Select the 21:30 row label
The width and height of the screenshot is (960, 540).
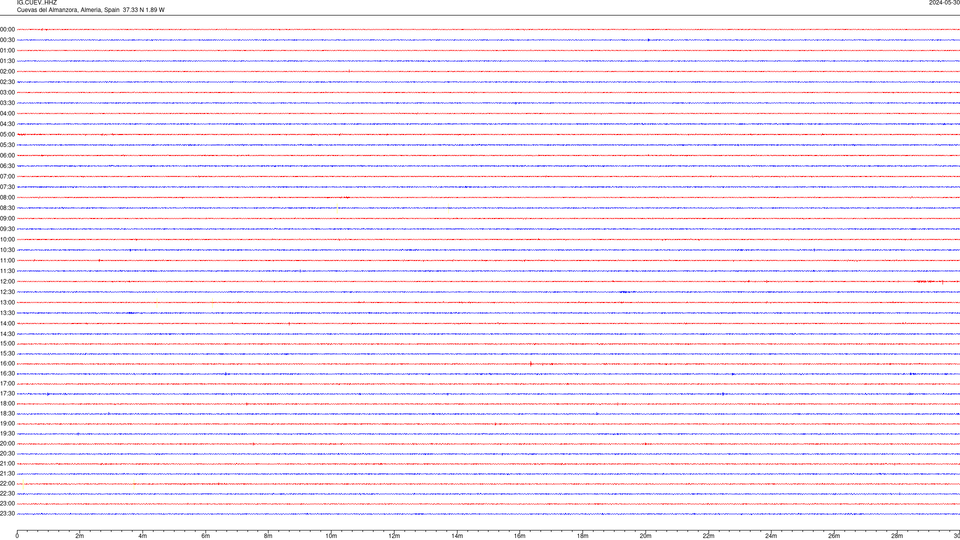point(7,474)
